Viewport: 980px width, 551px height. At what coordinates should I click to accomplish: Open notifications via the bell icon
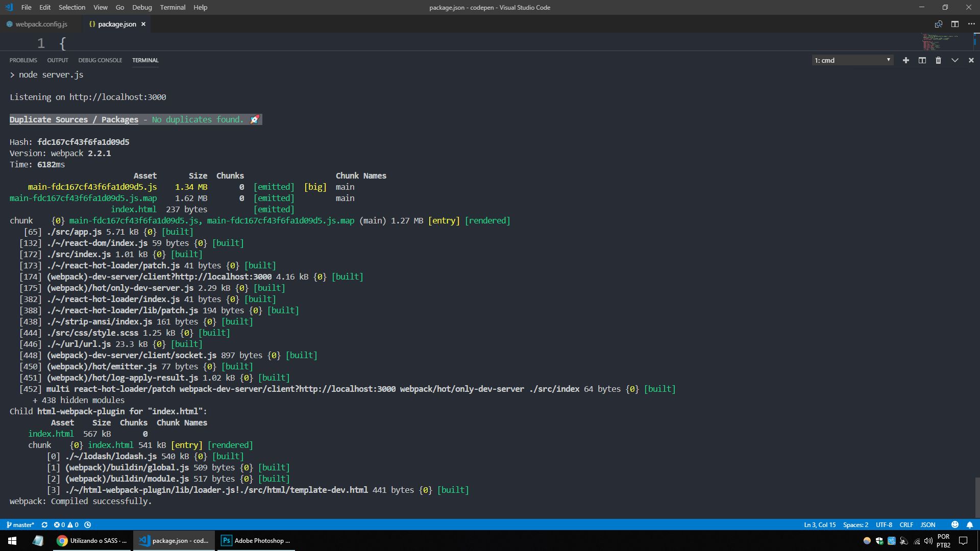tap(970, 524)
